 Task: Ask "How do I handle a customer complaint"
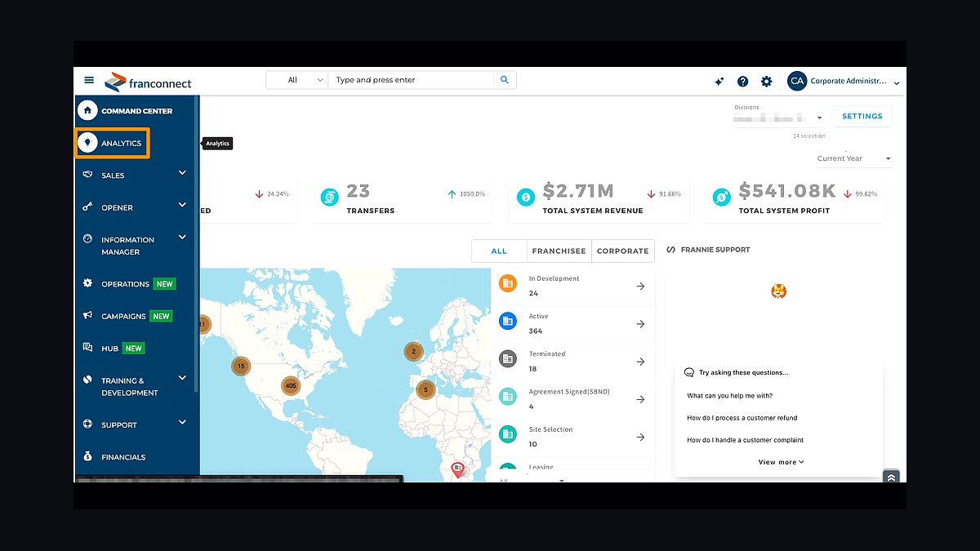click(746, 440)
